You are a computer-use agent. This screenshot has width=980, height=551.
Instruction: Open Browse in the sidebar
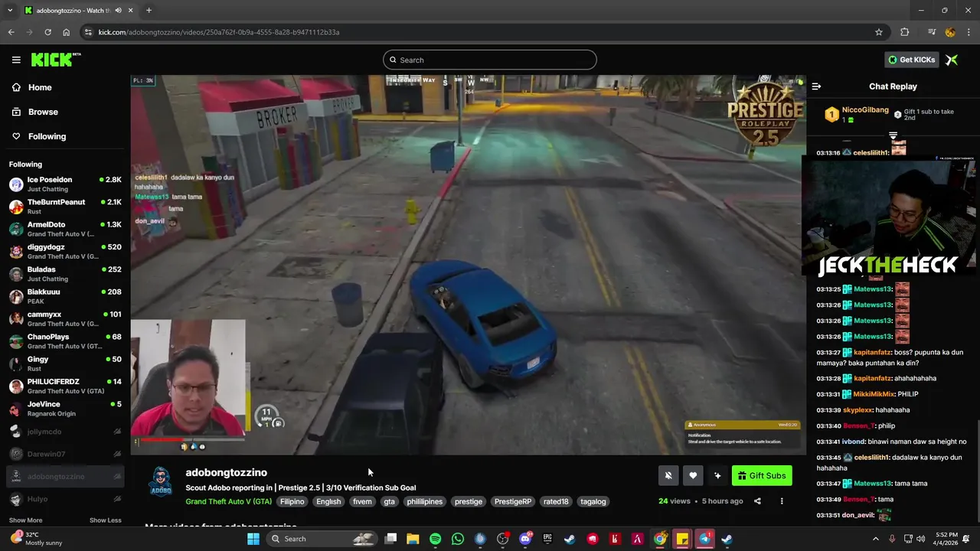43,112
